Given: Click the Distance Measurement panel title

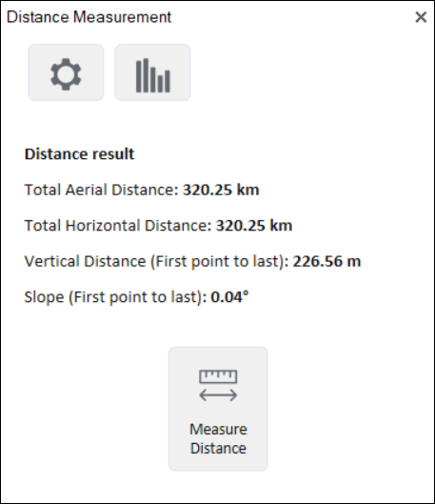Looking at the screenshot, I should click(x=89, y=17).
